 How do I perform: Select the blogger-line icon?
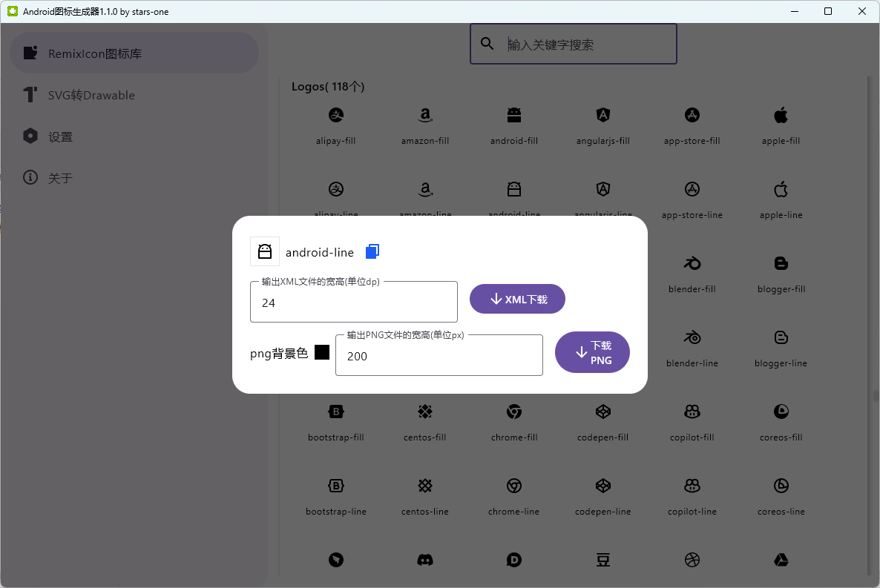[781, 337]
